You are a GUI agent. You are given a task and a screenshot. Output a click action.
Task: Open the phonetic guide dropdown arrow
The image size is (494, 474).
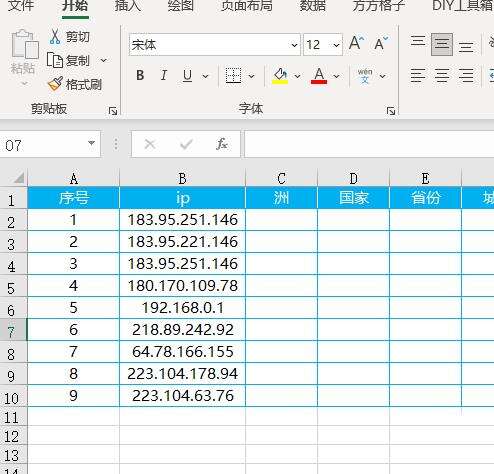coord(383,76)
